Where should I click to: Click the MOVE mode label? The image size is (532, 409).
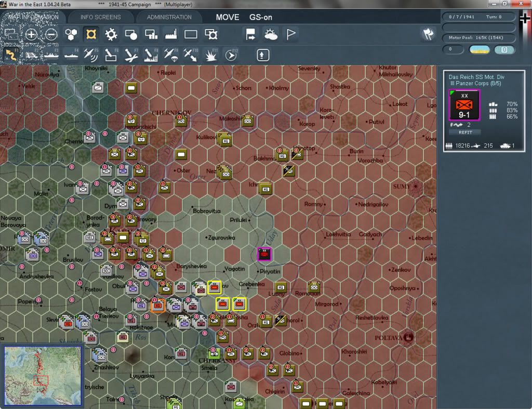click(x=228, y=17)
